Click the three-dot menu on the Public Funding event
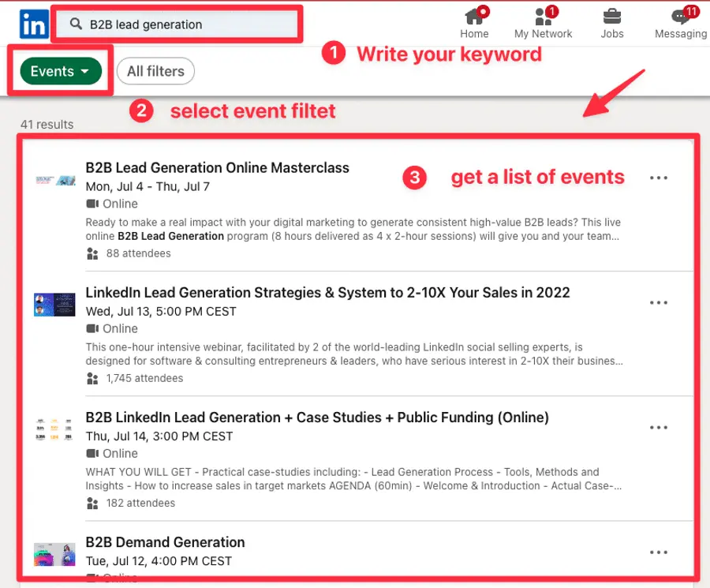 pos(659,427)
